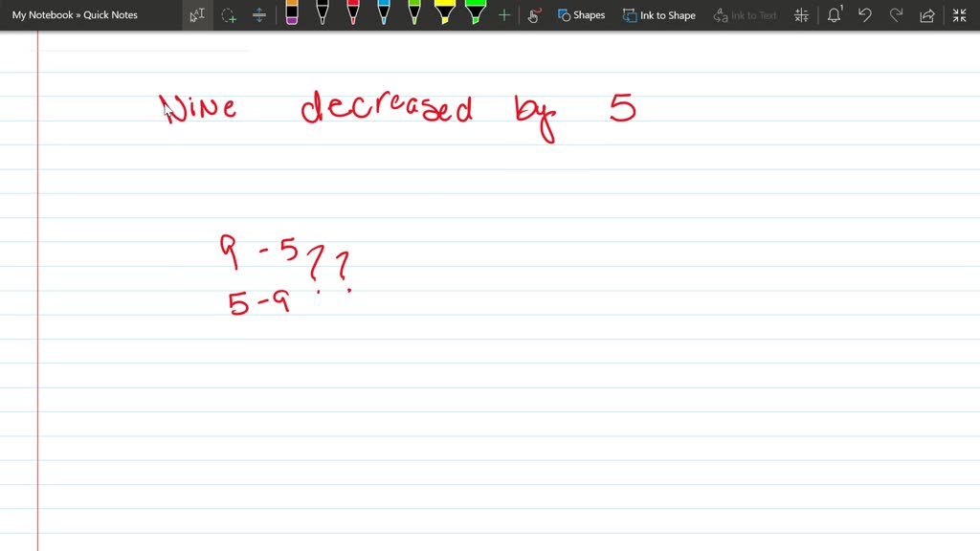Image resolution: width=980 pixels, height=551 pixels.
Task: Open the Quick Notes section
Action: 108,14
